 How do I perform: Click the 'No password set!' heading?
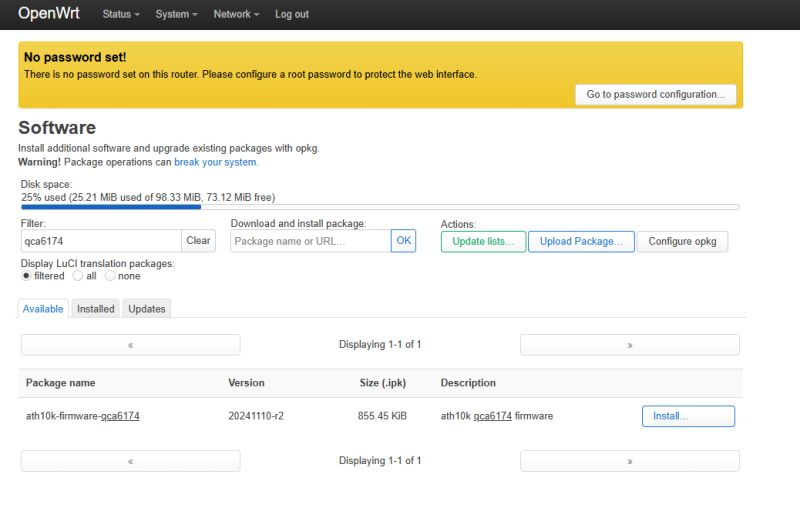pyautogui.click(x=75, y=57)
